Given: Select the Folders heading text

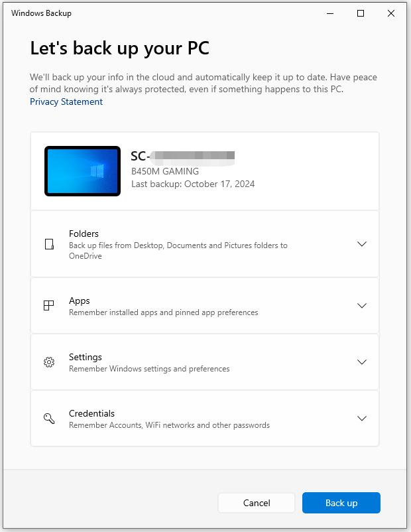Looking at the screenshot, I should click(x=84, y=233).
